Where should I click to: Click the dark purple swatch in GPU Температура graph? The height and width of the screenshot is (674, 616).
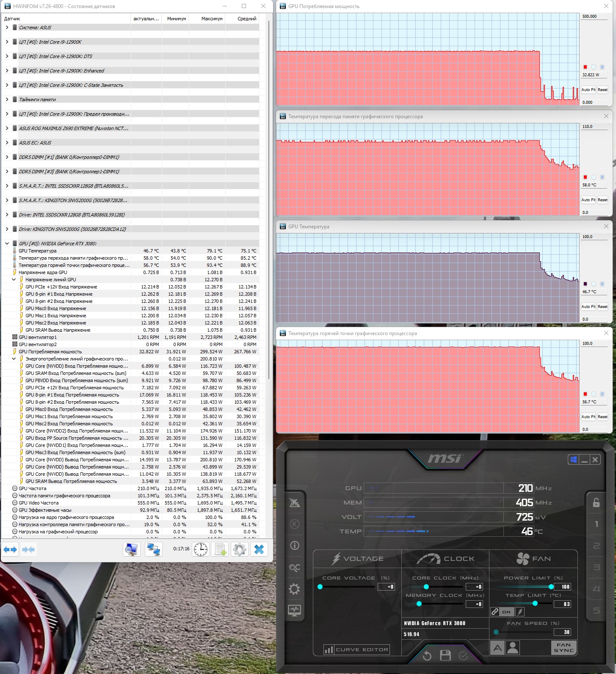(x=585, y=284)
